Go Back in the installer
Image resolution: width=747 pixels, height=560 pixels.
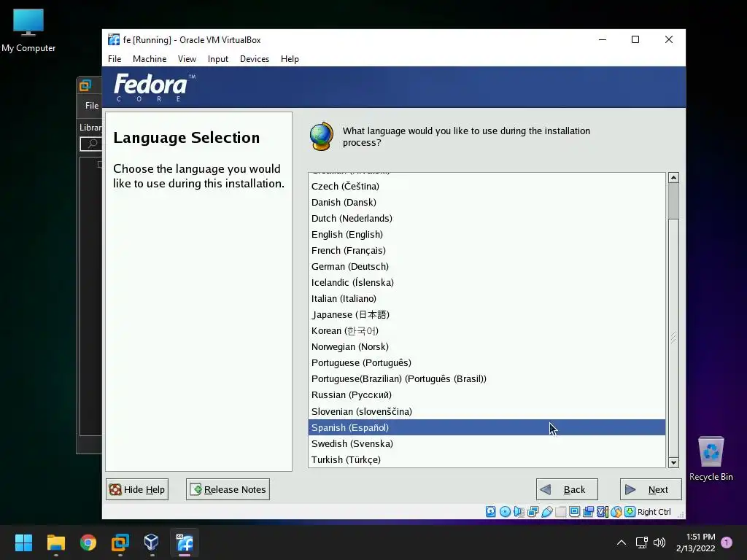click(x=567, y=489)
